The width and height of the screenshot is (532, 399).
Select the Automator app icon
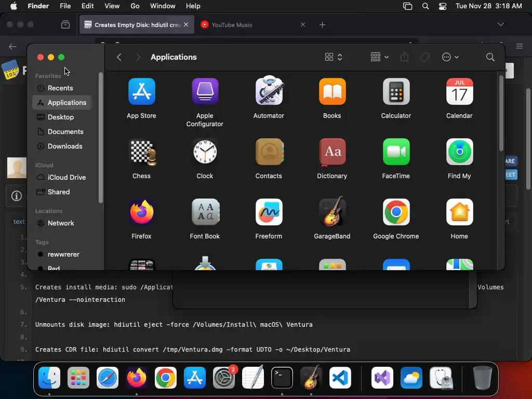[x=269, y=91]
